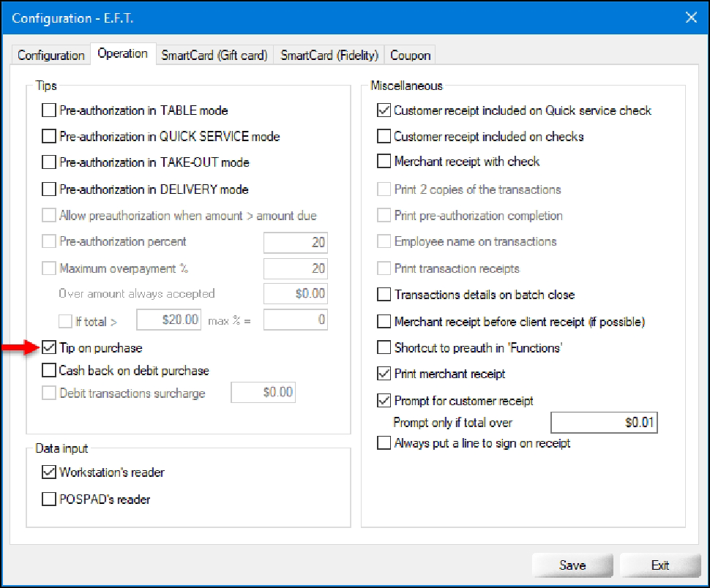Check Pre-authorization in QUICK SERVICE mode
710x588 pixels.
49,137
